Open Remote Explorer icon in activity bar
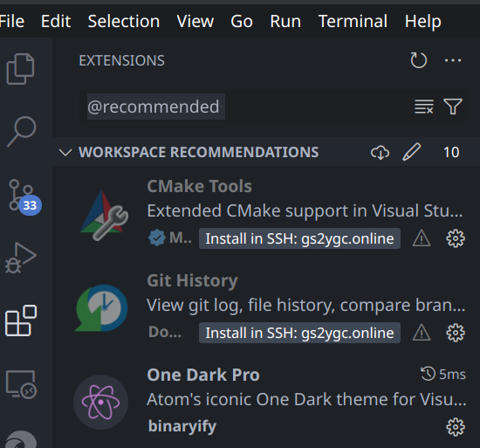Image resolution: width=480 pixels, height=448 pixels. click(22, 384)
